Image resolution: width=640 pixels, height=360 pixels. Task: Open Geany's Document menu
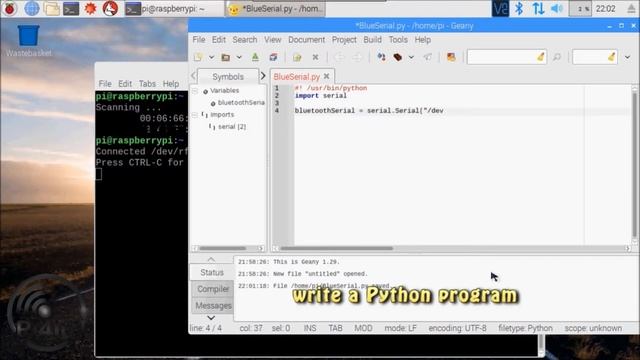(x=307, y=40)
